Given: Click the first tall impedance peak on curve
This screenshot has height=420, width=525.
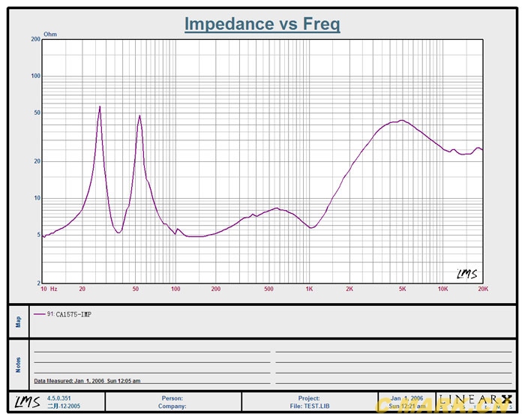Looking at the screenshot, I should click(100, 107).
